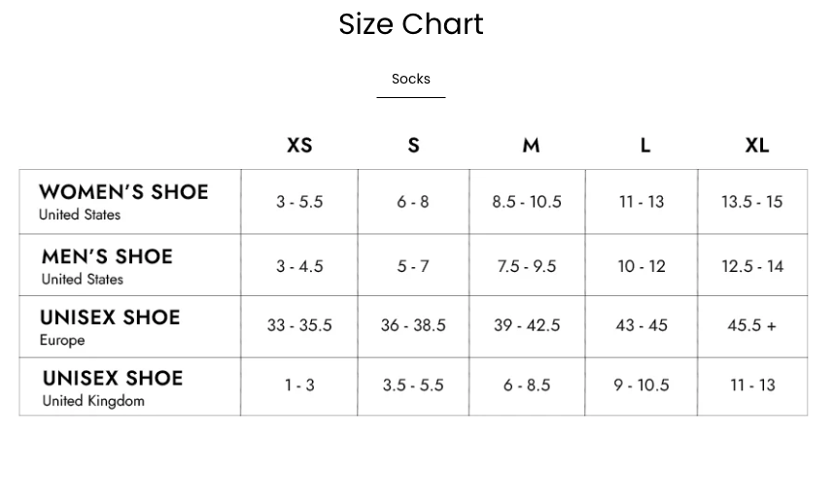Select the UK M cell 6 - 8.5
This screenshot has width=832, height=504.
pyautogui.click(x=527, y=386)
